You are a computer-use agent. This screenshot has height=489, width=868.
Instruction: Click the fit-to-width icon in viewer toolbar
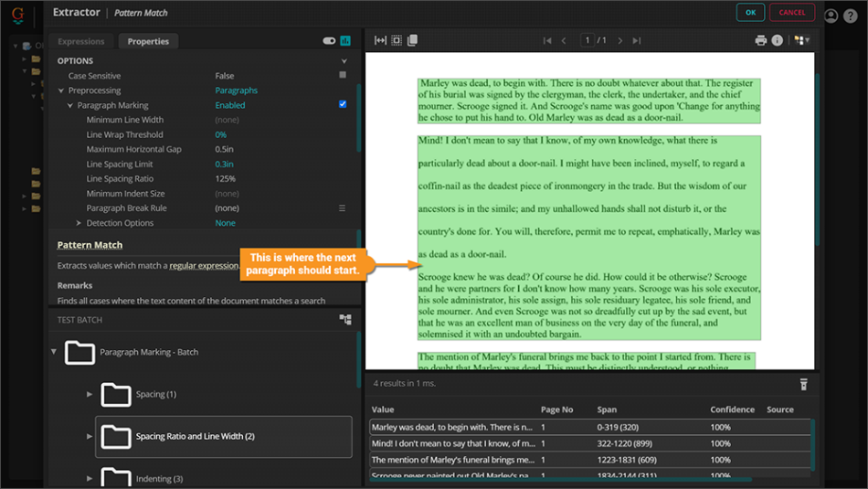click(x=380, y=40)
